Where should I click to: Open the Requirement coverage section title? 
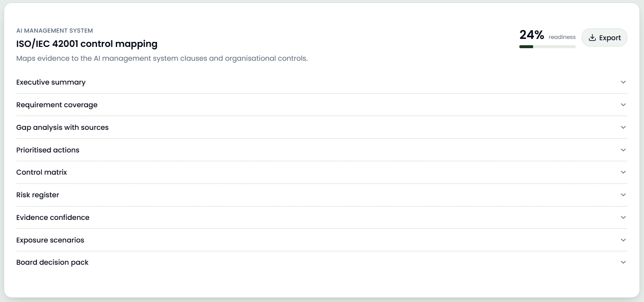pyautogui.click(x=57, y=105)
